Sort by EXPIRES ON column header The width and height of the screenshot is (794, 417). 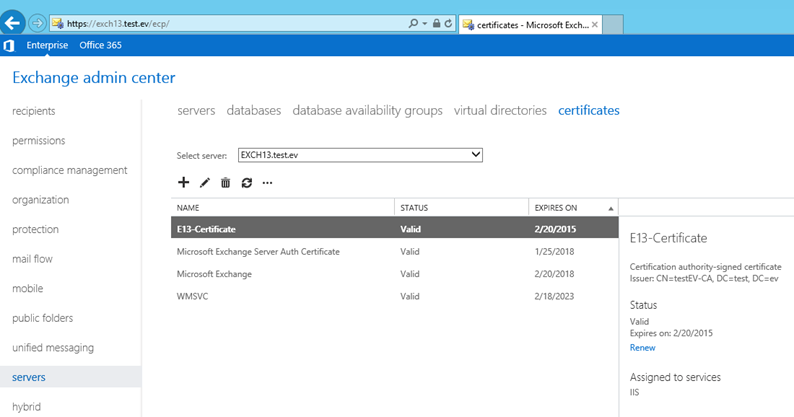[555, 208]
